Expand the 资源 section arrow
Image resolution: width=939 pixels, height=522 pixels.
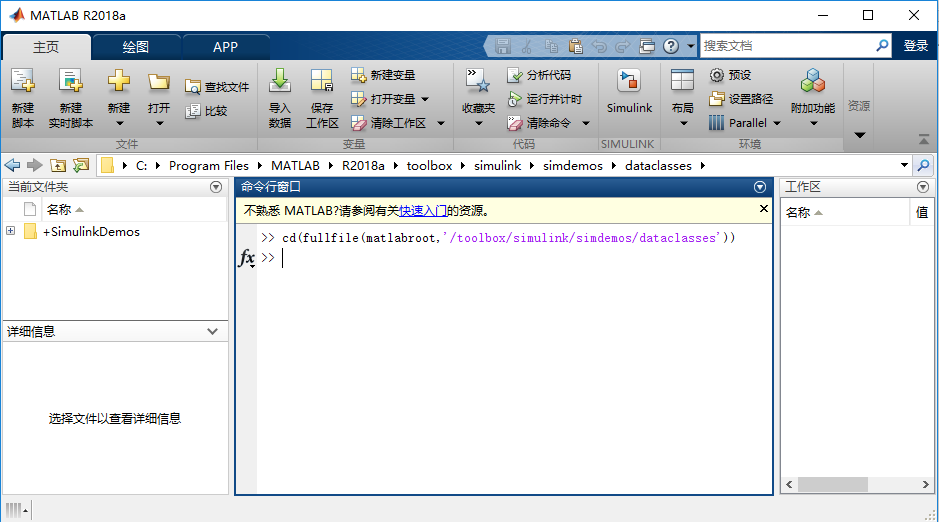pyautogui.click(x=859, y=135)
